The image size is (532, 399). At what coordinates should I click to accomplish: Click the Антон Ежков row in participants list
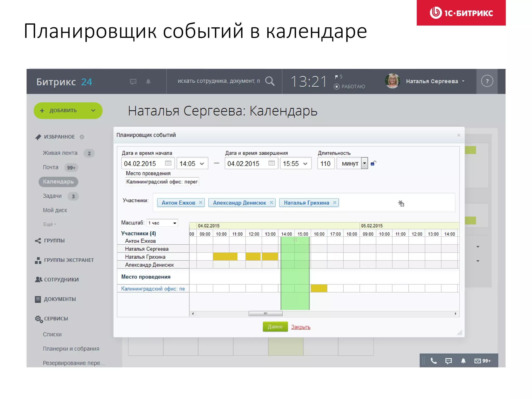(x=153, y=241)
